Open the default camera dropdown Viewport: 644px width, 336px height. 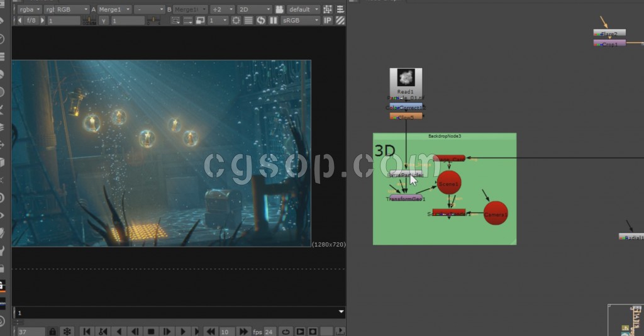(x=303, y=9)
